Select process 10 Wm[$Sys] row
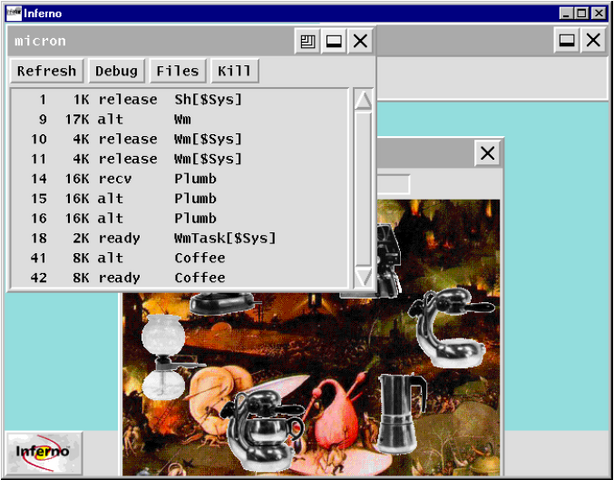614x480 pixels. [x=179, y=139]
